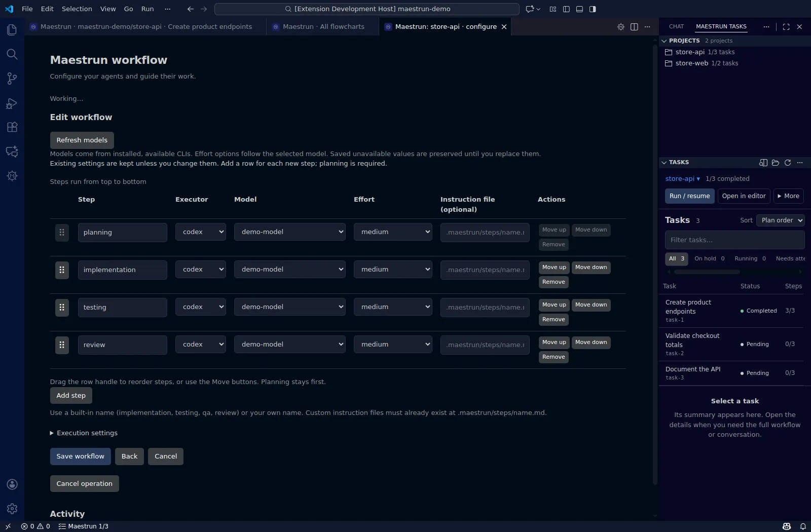
Task: Open the Maestrun view in the activity bar
Action: pos(12,176)
